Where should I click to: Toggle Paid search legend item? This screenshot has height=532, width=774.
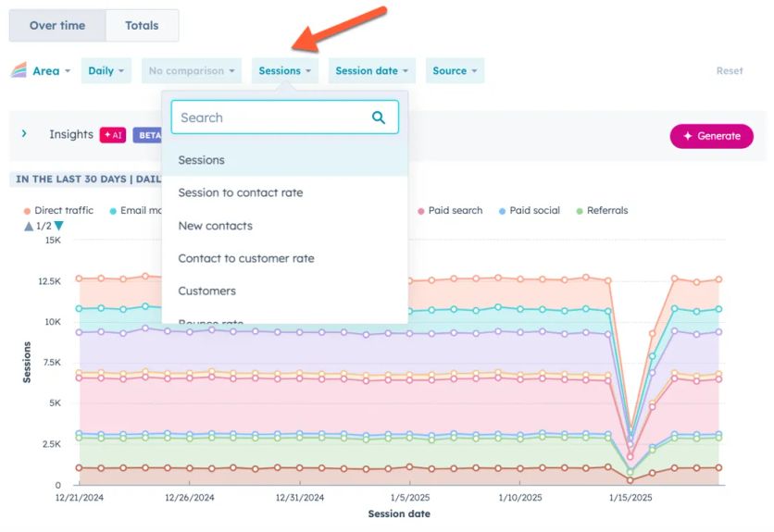450,210
